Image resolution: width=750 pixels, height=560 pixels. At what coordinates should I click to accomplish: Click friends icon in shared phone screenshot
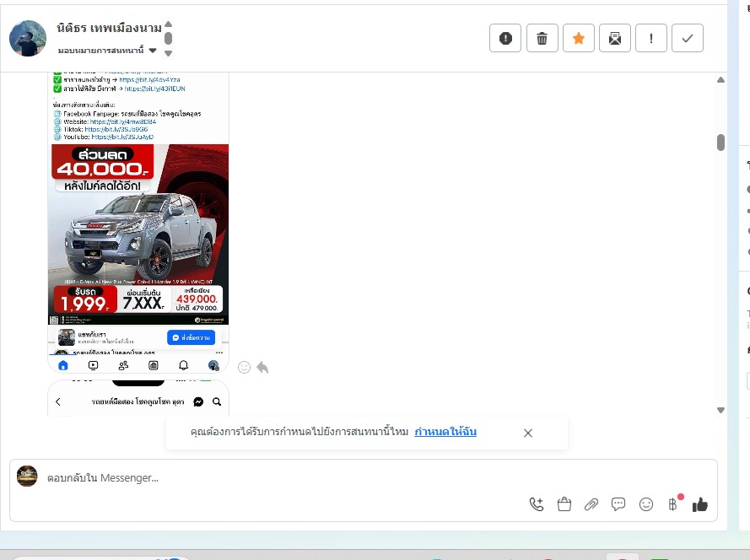pyautogui.click(x=123, y=365)
